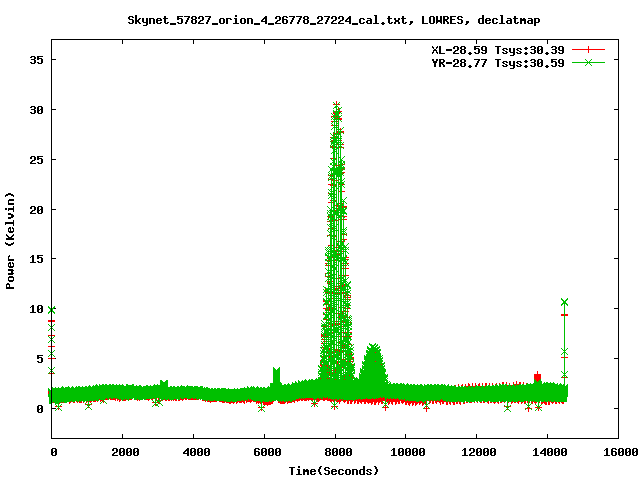
Task: Click the y-axis tick label 10
Action: [36, 309]
